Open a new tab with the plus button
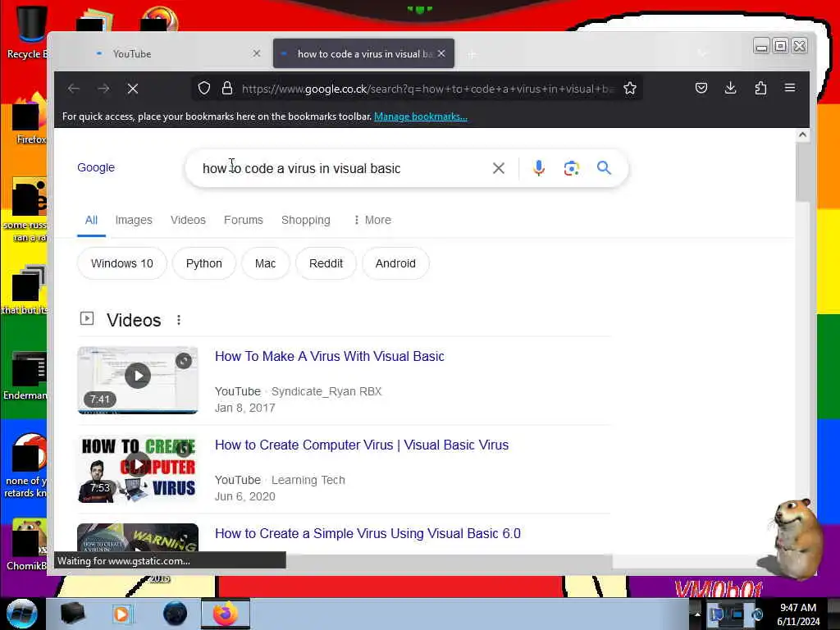 click(x=472, y=54)
